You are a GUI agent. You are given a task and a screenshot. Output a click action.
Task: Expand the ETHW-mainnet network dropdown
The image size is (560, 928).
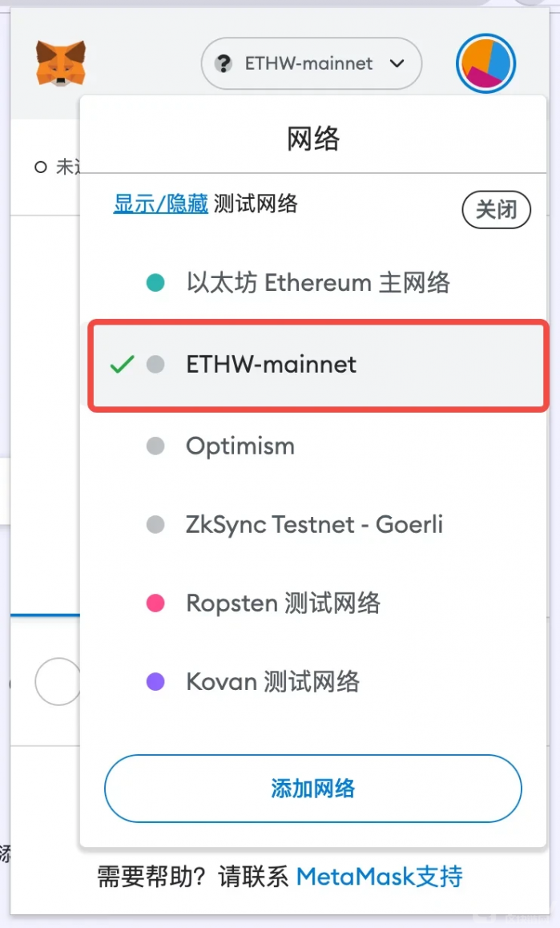tap(311, 63)
